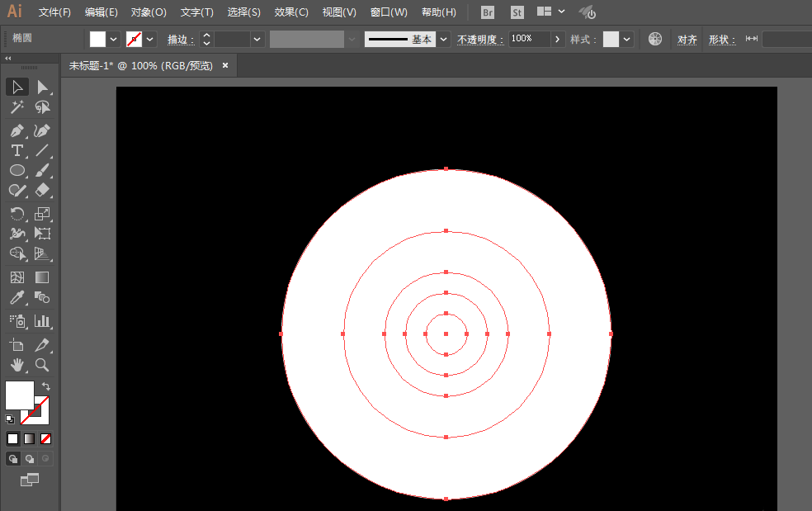Select the Zoom magnifier tool
The image size is (812, 511).
(42, 364)
